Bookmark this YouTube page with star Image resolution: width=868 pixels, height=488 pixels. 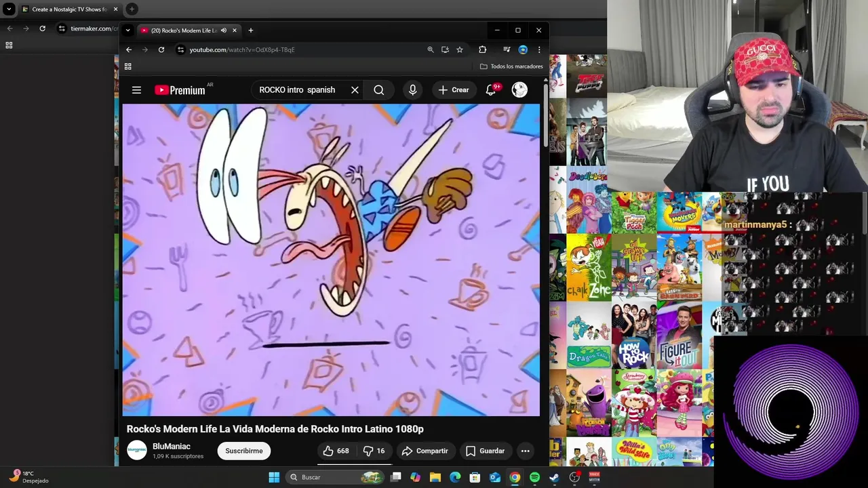(460, 49)
